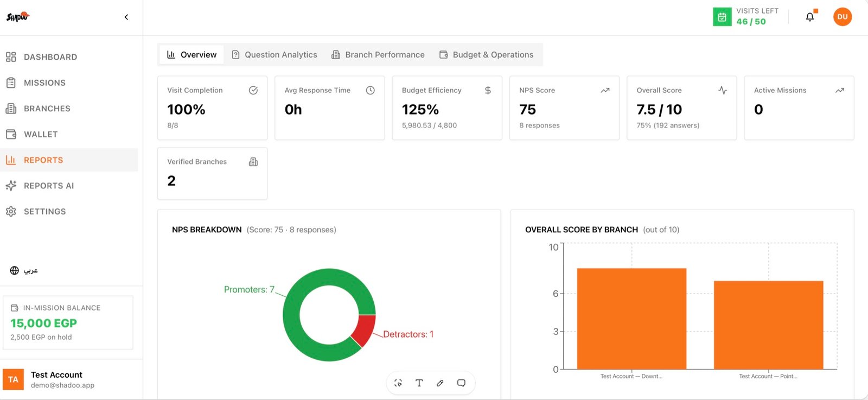Click the Overall Score activity pulse icon
The width and height of the screenshot is (868, 400).
pyautogui.click(x=723, y=90)
